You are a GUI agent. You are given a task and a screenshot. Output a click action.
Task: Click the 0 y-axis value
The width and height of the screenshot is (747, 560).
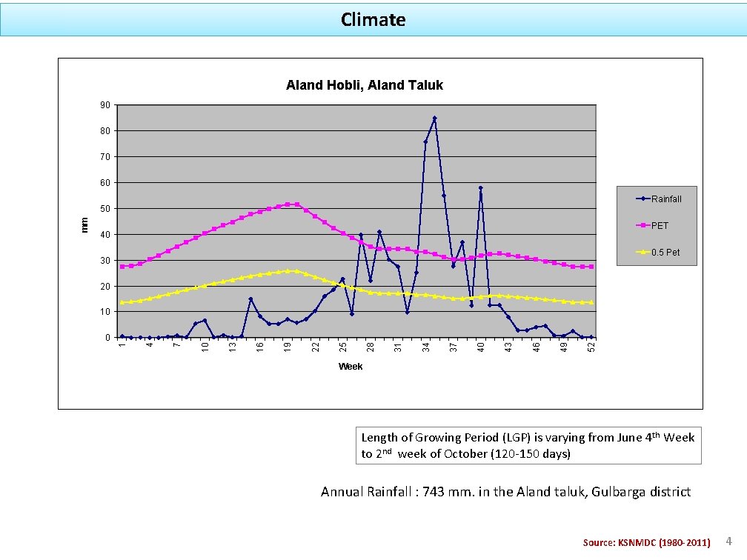(x=107, y=338)
